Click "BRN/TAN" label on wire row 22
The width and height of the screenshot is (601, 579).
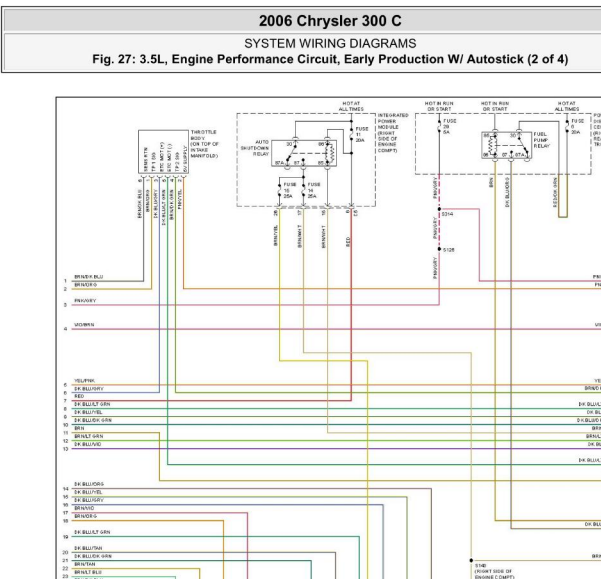tap(85, 564)
